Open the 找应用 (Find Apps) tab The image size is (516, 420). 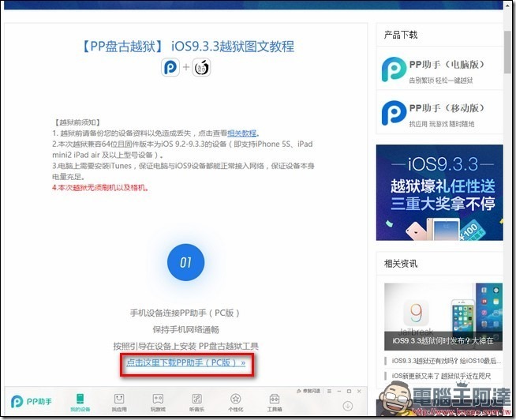[x=119, y=403]
